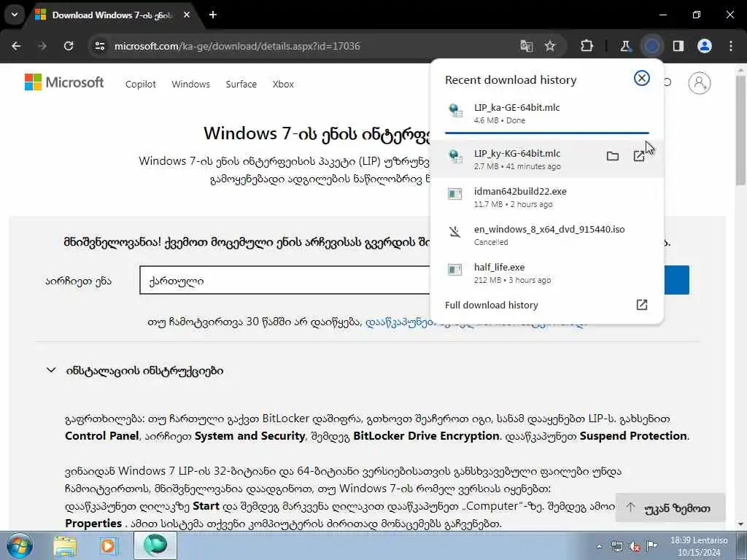Open a new browser tab

[x=213, y=15]
